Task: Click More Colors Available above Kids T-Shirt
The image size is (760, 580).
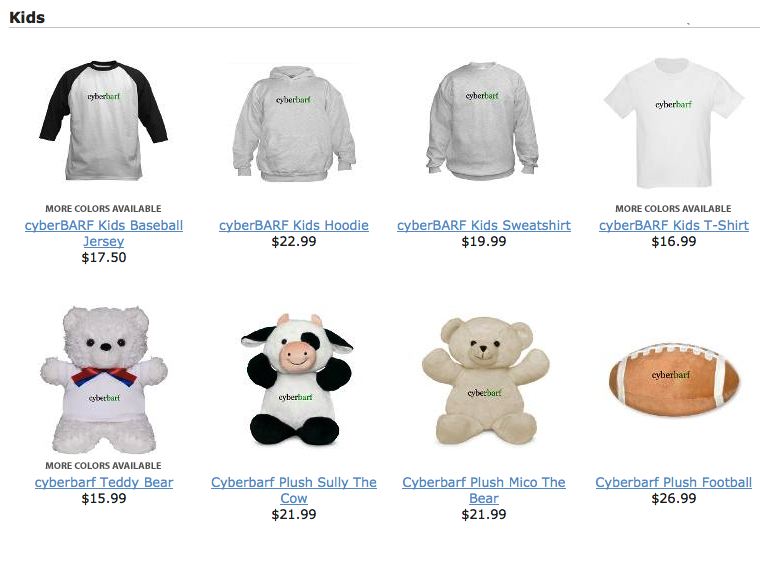Action: 673,209
